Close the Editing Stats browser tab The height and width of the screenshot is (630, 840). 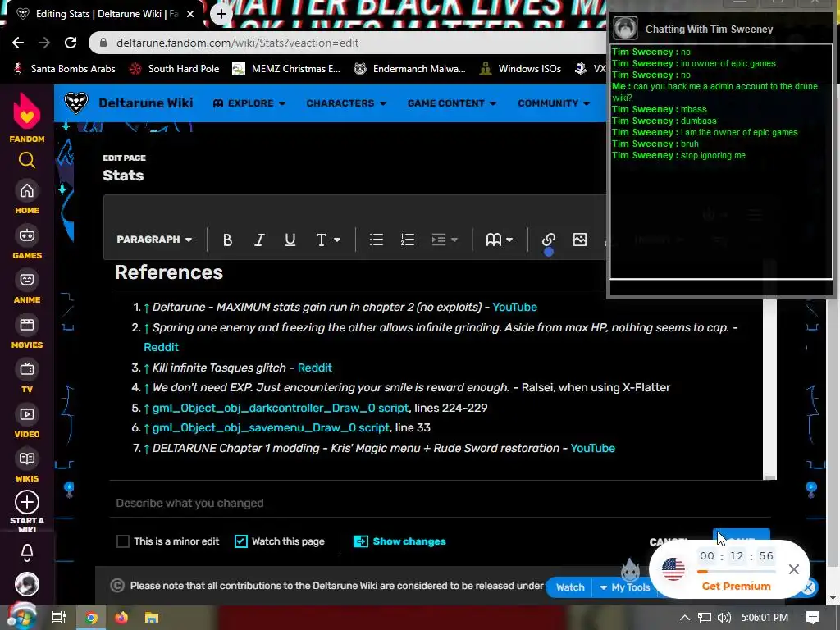pos(190,15)
